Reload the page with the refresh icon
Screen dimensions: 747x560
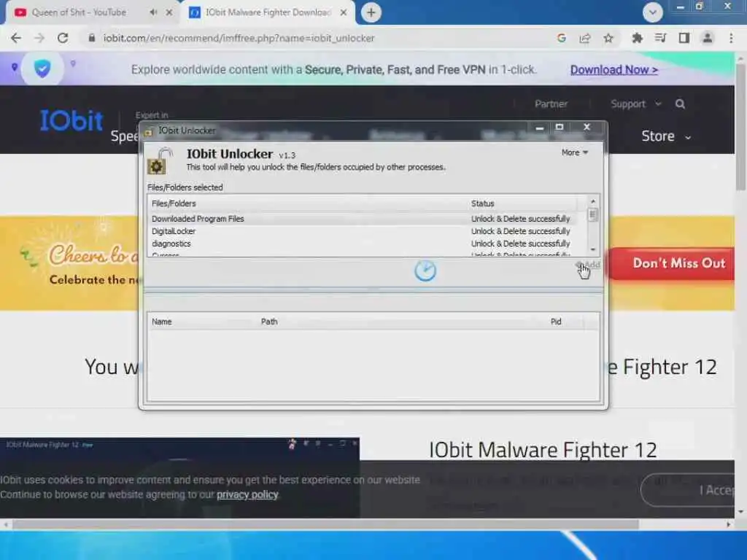[x=63, y=38]
